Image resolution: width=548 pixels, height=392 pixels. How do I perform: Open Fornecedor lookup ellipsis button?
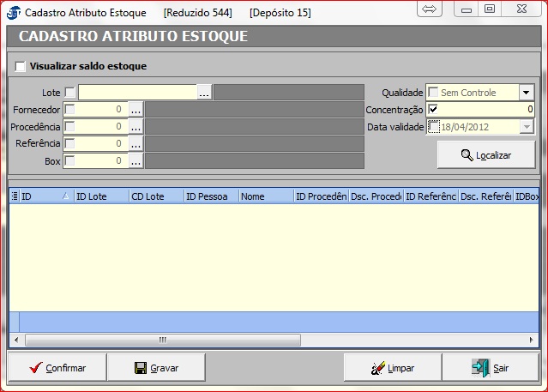tap(135, 110)
